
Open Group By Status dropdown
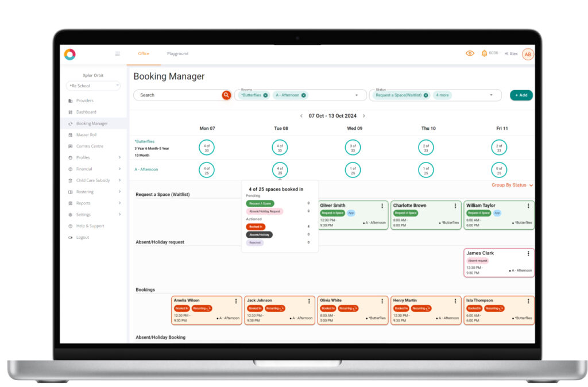[512, 185]
